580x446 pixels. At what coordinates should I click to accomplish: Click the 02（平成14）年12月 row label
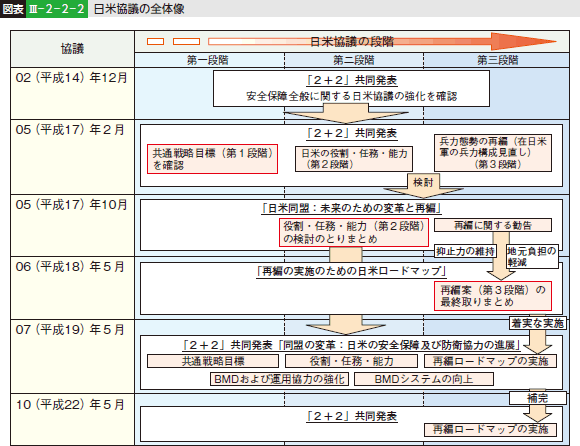(x=71, y=78)
